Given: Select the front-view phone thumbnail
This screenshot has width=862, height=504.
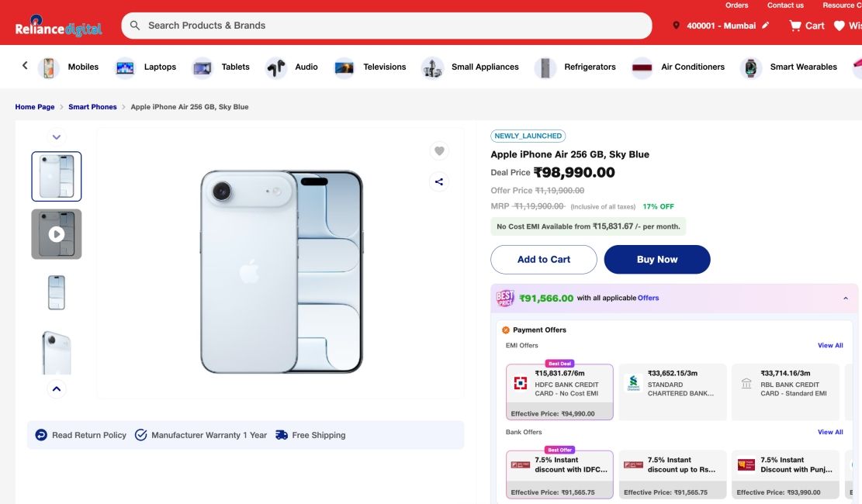Looking at the screenshot, I should point(57,292).
